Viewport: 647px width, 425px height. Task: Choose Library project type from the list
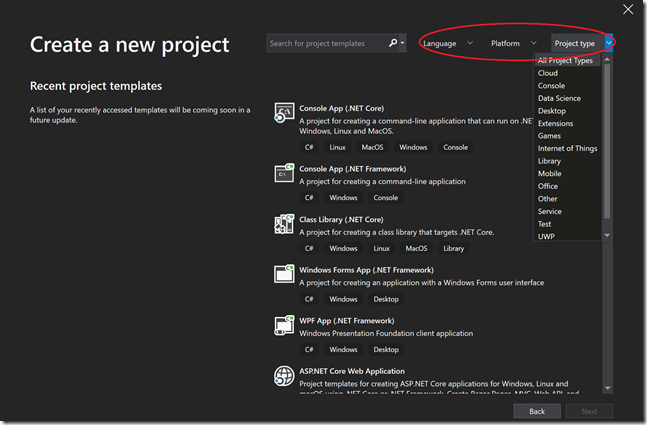coord(549,161)
